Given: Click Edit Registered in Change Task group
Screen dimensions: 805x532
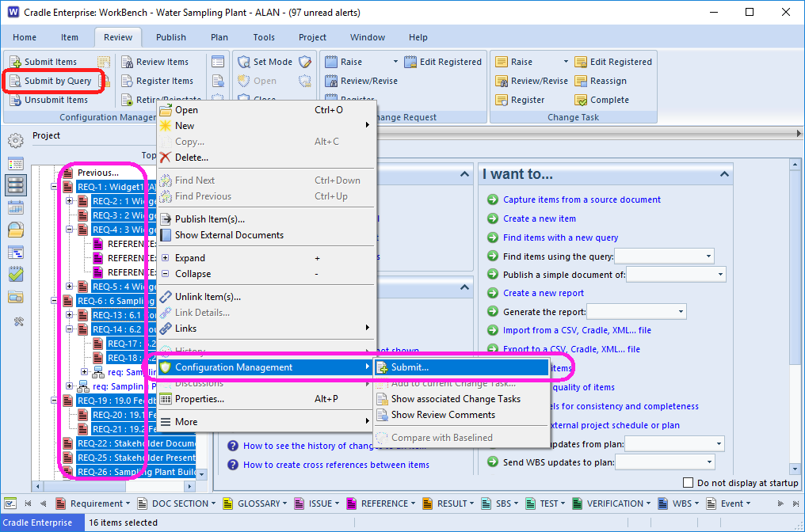Looking at the screenshot, I should pyautogui.click(x=613, y=62).
